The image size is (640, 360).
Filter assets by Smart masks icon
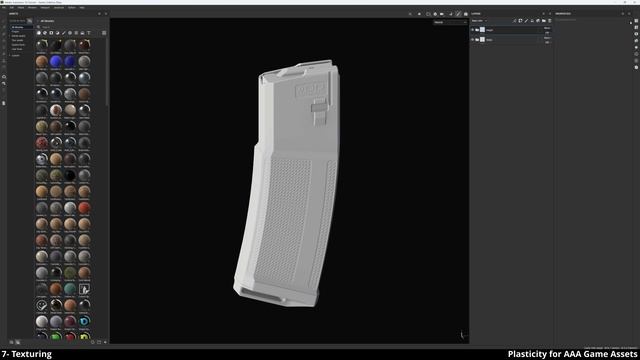[51, 33]
